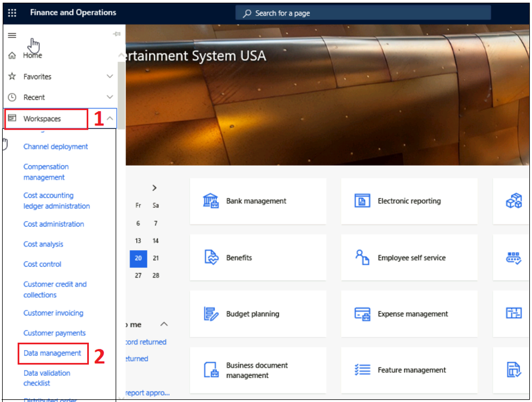Click the Business document management icon
The image size is (532, 402).
[x=211, y=370]
